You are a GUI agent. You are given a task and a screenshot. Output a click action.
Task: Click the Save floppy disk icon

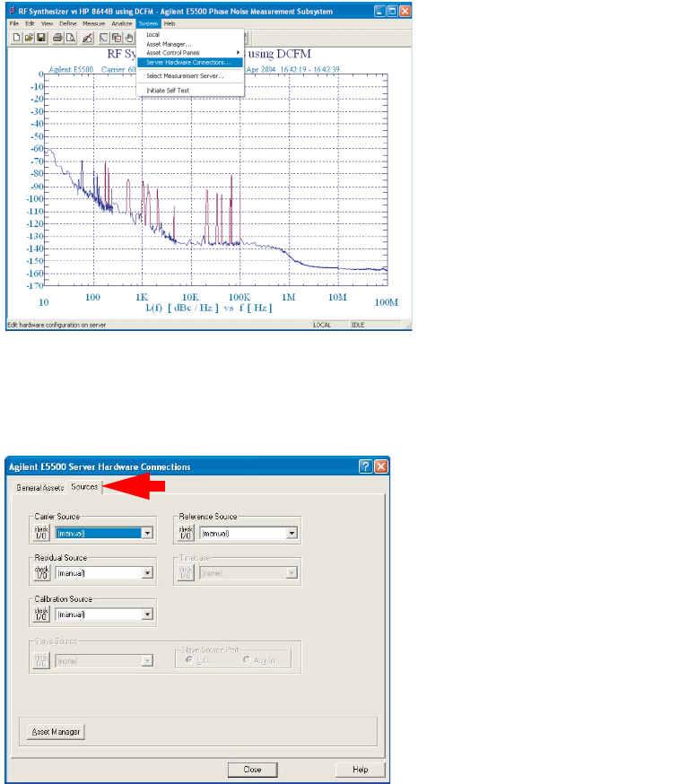click(41, 38)
